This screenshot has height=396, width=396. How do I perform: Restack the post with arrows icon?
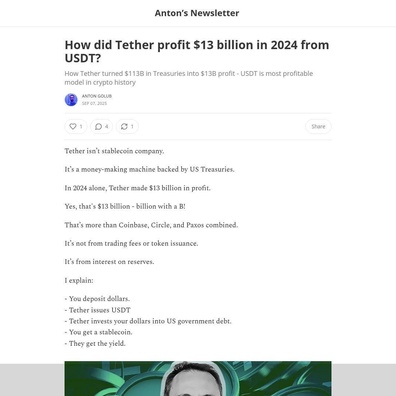(x=127, y=126)
